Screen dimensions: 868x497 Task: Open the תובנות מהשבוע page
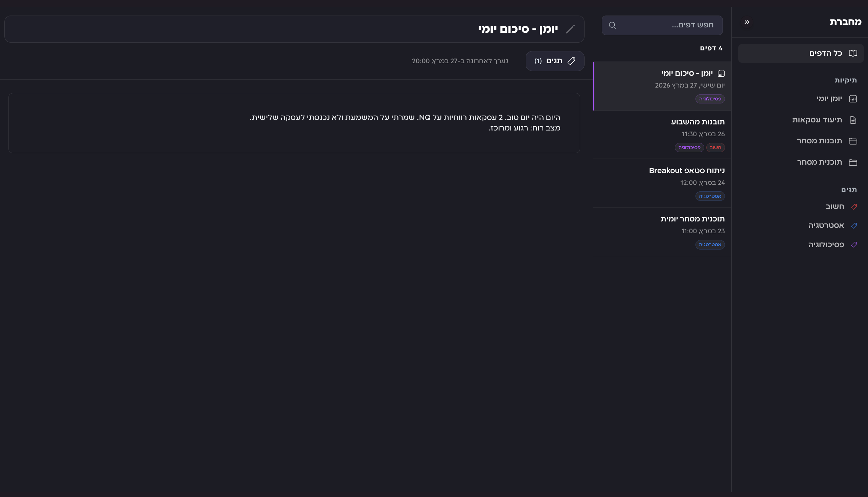point(698,122)
